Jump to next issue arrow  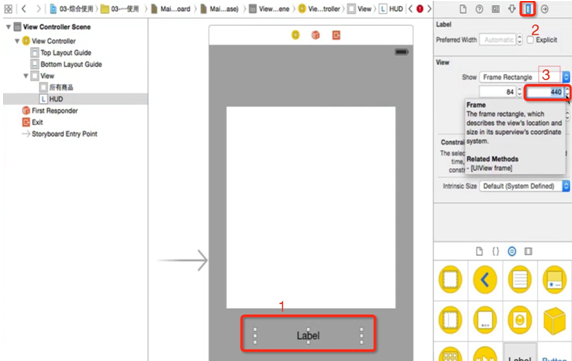click(x=429, y=9)
